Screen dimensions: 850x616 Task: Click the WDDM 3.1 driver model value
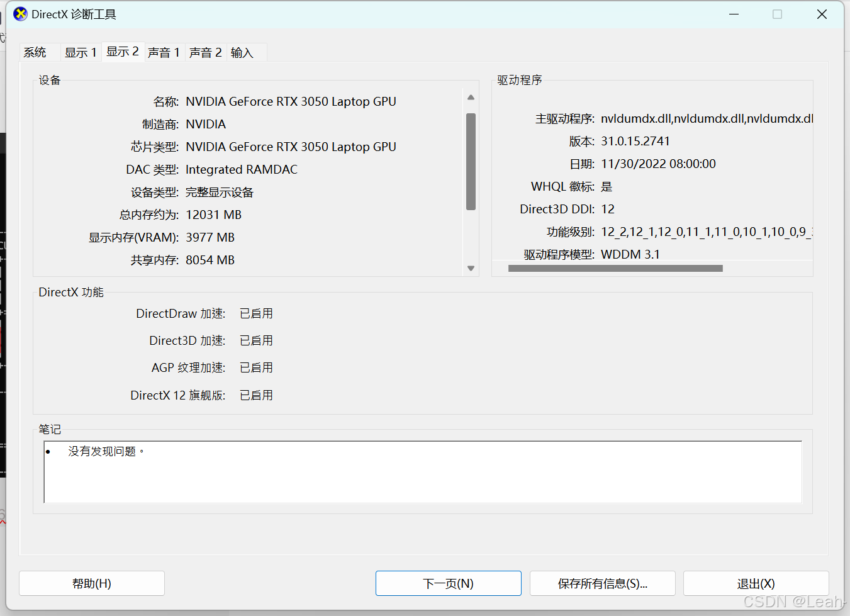(630, 254)
